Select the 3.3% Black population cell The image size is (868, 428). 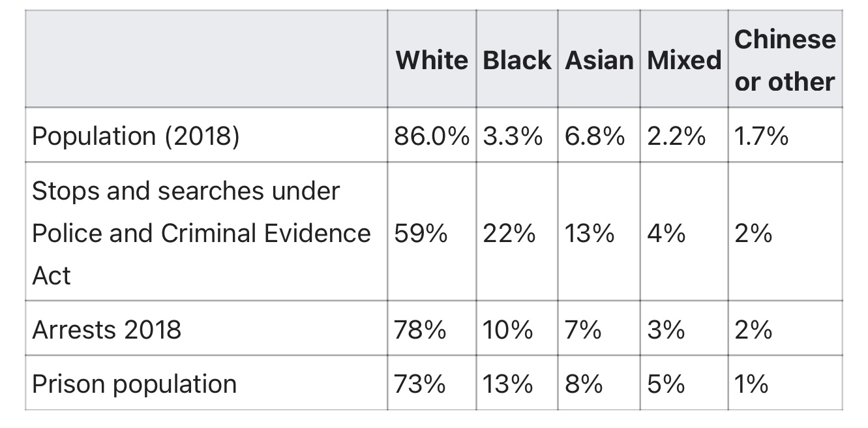point(513,136)
